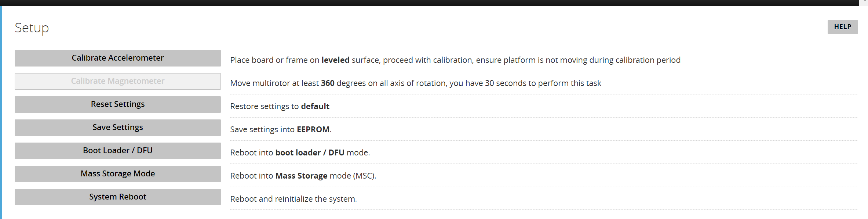The image size is (868, 219).
Task: Click the Calibrate Accelerometer button
Action: pos(117,58)
